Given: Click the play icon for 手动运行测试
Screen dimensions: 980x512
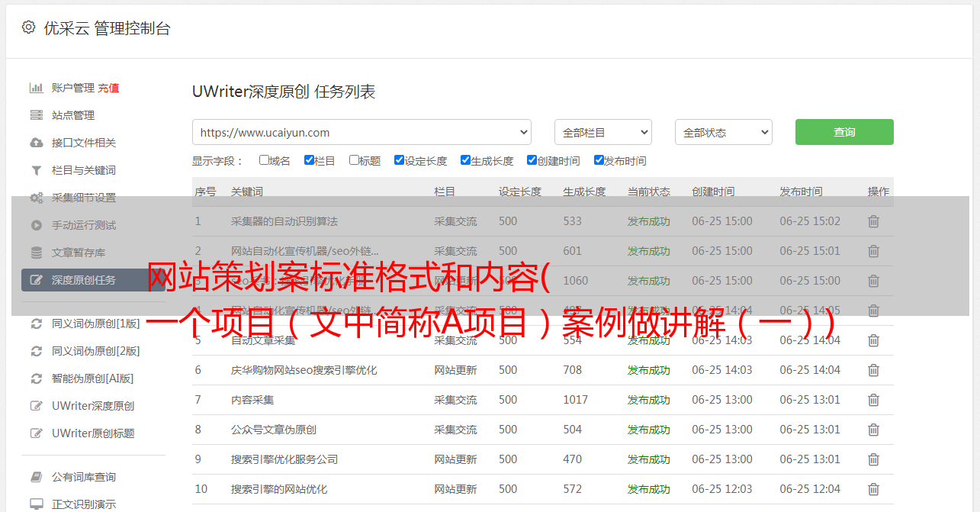Looking at the screenshot, I should pos(36,225).
